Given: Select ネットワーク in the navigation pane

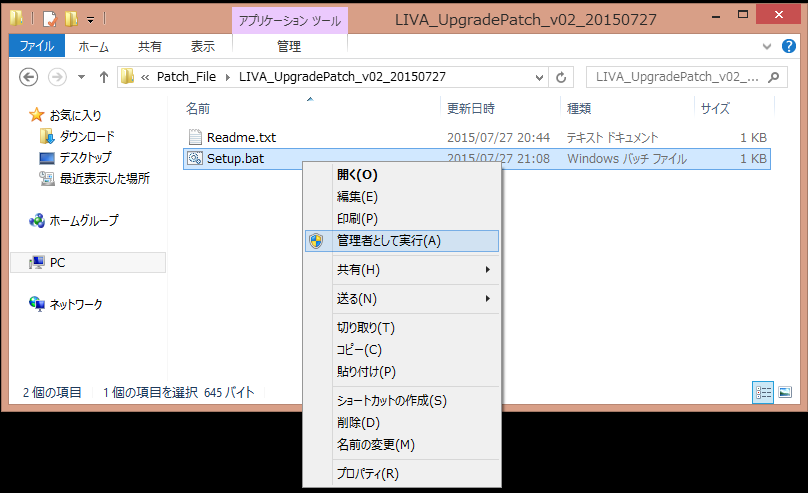Looking at the screenshot, I should tap(76, 304).
